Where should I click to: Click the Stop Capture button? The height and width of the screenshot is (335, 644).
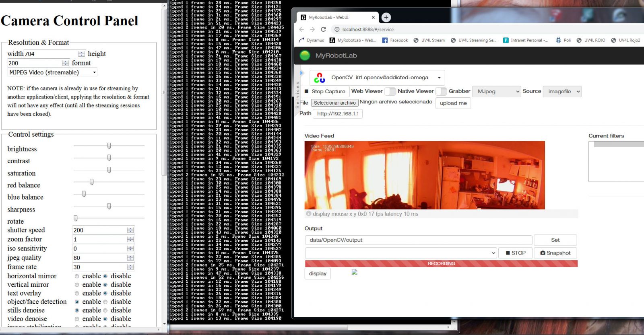coord(325,91)
